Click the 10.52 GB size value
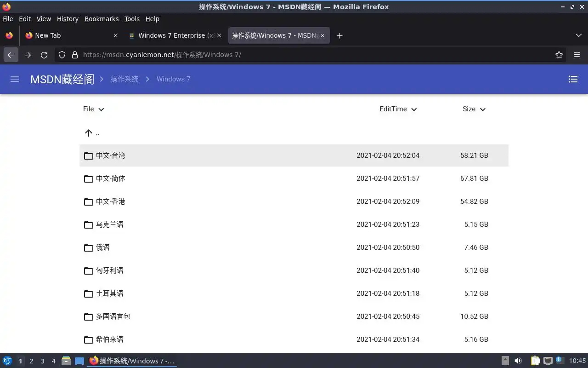The width and height of the screenshot is (588, 368). tap(474, 316)
